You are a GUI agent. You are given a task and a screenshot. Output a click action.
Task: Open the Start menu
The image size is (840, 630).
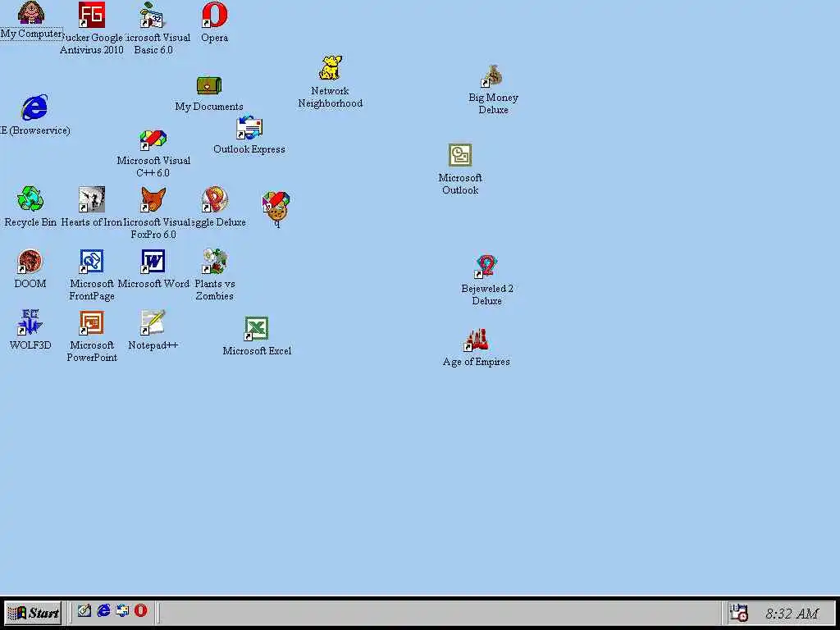click(x=33, y=613)
